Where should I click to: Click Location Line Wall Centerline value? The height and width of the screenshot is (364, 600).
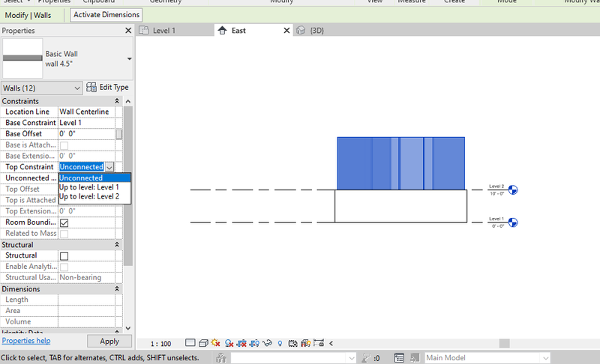(x=86, y=112)
